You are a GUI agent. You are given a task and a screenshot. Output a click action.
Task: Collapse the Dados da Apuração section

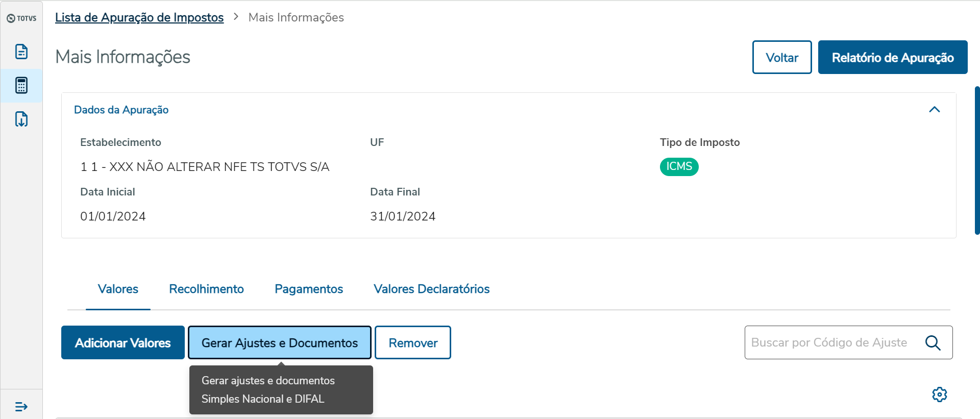[x=934, y=110]
